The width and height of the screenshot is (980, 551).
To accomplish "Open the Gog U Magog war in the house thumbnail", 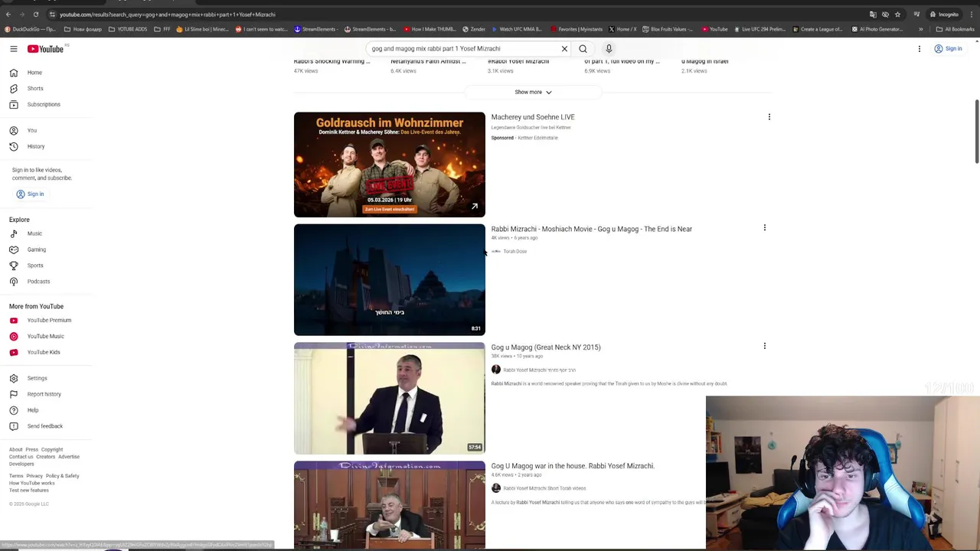I will click(x=389, y=505).
